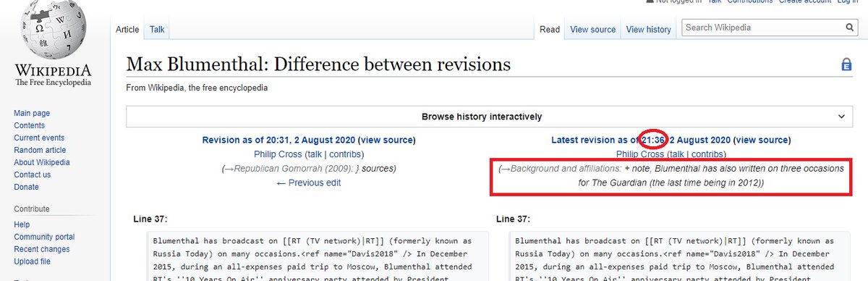Open the View history tab

pos(649,30)
